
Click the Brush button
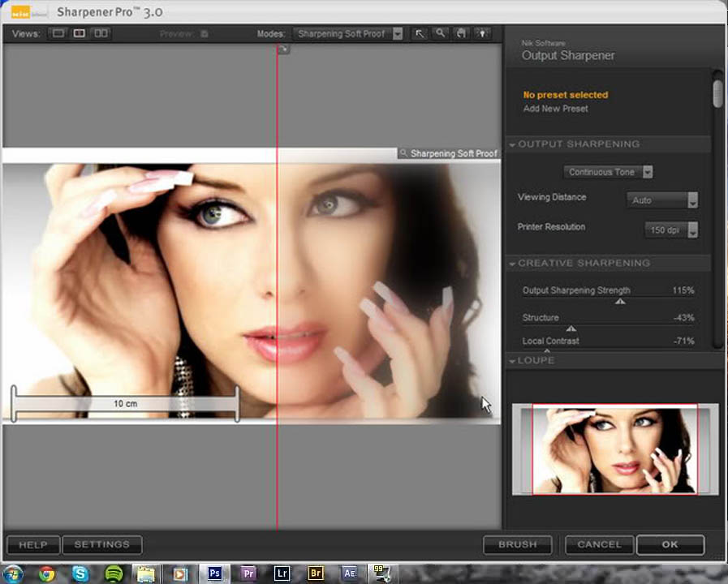518,544
